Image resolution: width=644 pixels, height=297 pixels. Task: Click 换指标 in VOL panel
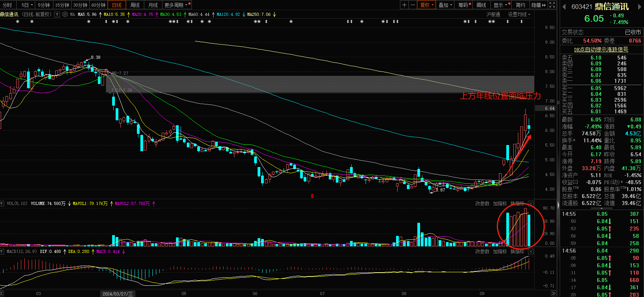pos(517,203)
